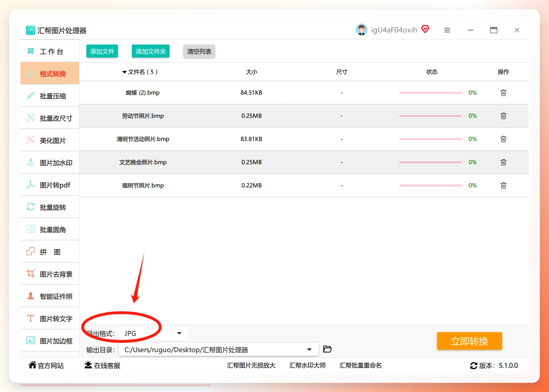Delete 清明节活动照片.bmp with trash icon
The width and height of the screenshot is (549, 392).
[x=503, y=139]
